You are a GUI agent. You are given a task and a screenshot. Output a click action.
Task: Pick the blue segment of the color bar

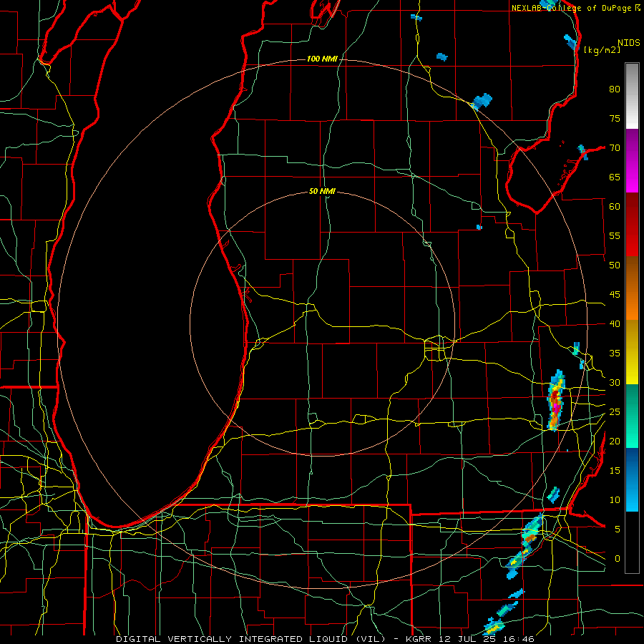(632, 479)
